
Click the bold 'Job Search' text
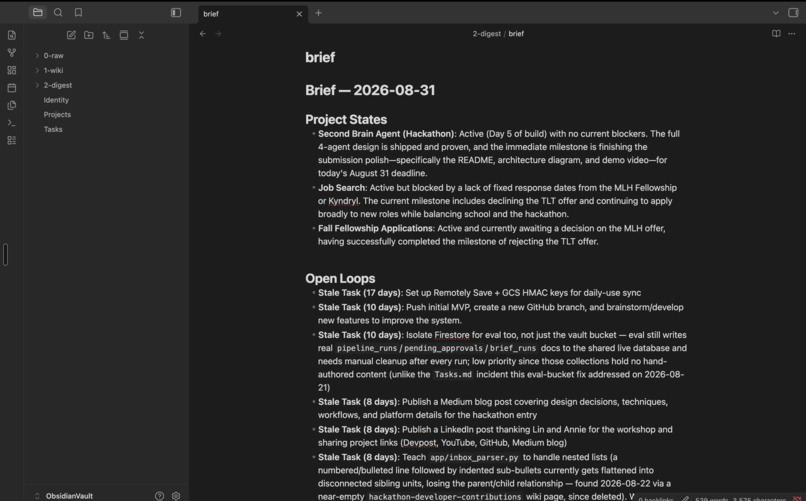[342, 188]
